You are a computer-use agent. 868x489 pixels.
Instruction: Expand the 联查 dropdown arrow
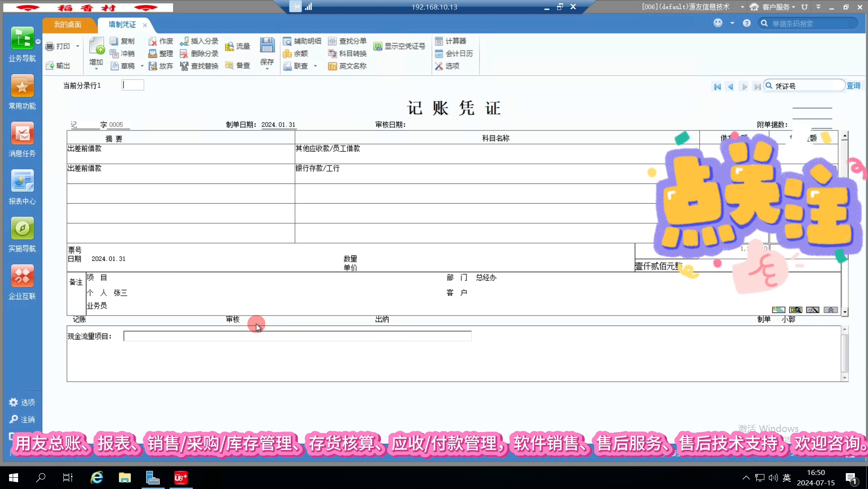[315, 66]
